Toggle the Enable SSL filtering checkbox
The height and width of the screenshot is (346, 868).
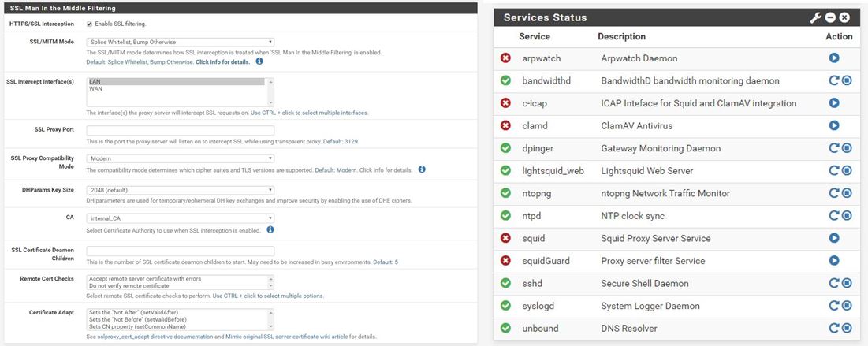[x=89, y=24]
